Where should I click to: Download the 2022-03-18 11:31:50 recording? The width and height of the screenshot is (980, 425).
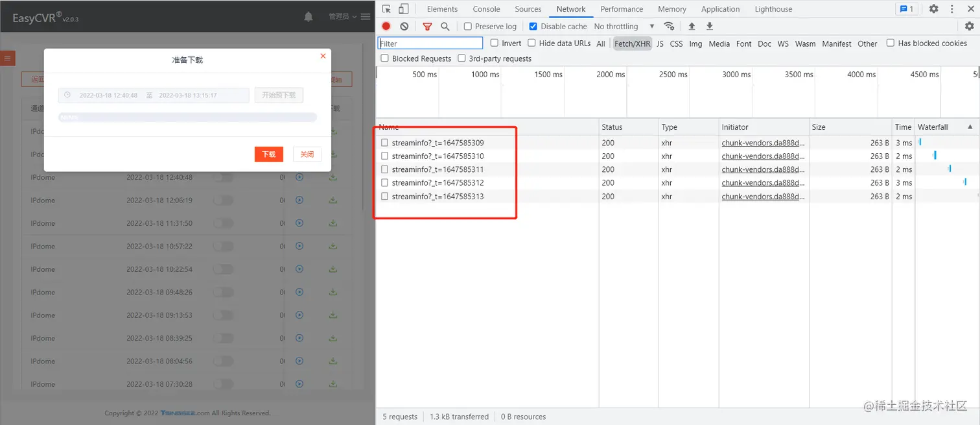pyautogui.click(x=333, y=223)
